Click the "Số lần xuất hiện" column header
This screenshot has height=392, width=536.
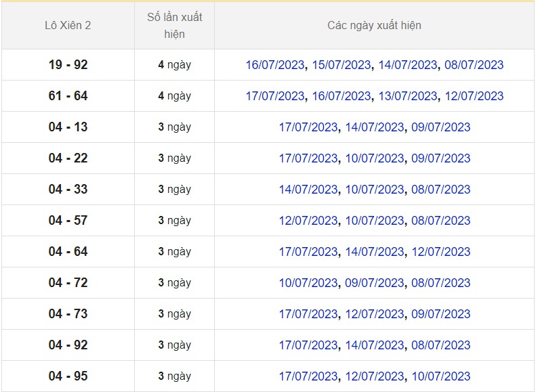174,26
